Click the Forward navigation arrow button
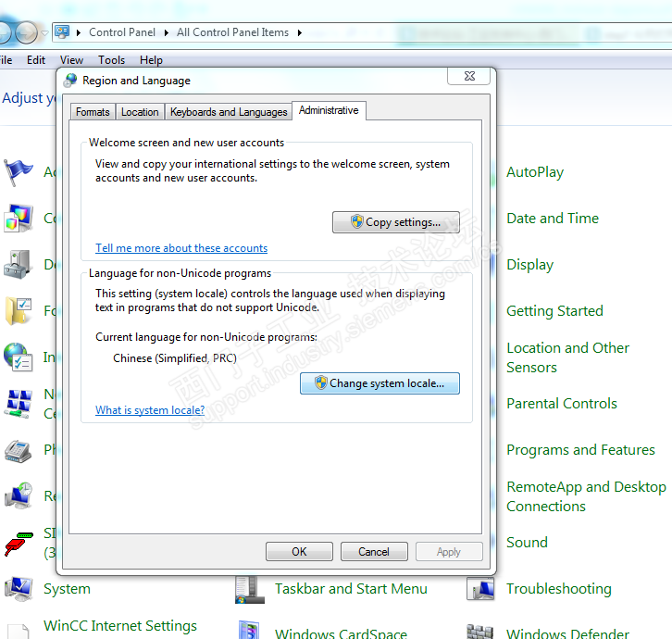 [27, 32]
